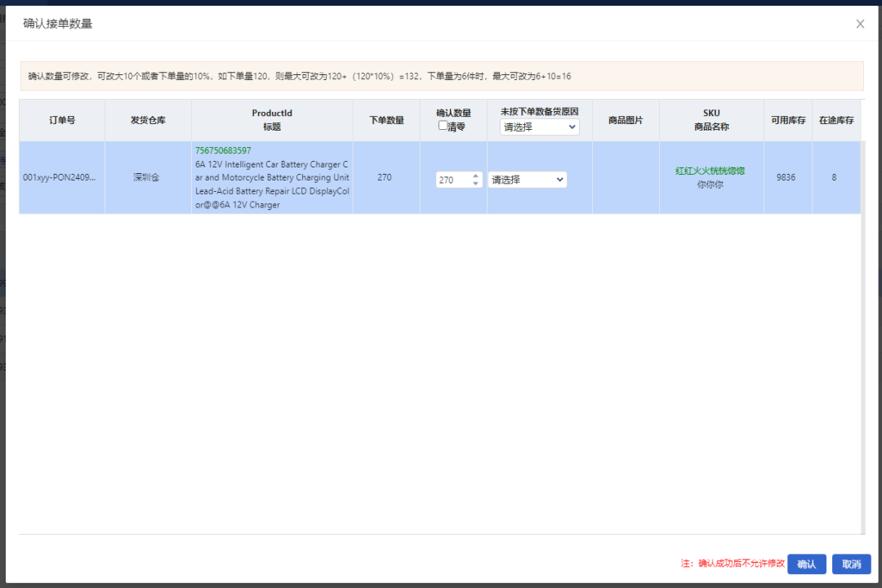Expand the row's 请选择 reason dropdown
This screenshot has height=588, width=882.
tap(528, 180)
